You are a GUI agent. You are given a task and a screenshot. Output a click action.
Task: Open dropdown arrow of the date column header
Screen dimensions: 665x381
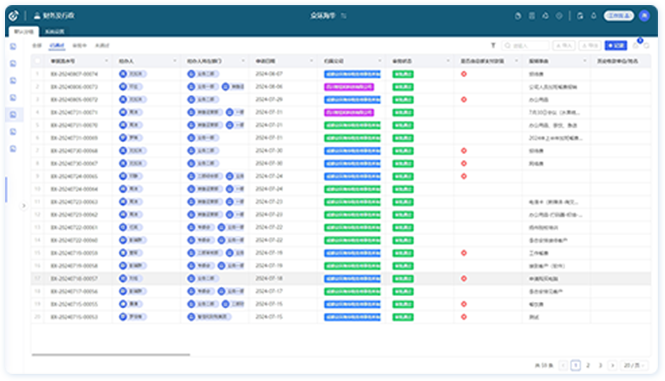tap(311, 61)
